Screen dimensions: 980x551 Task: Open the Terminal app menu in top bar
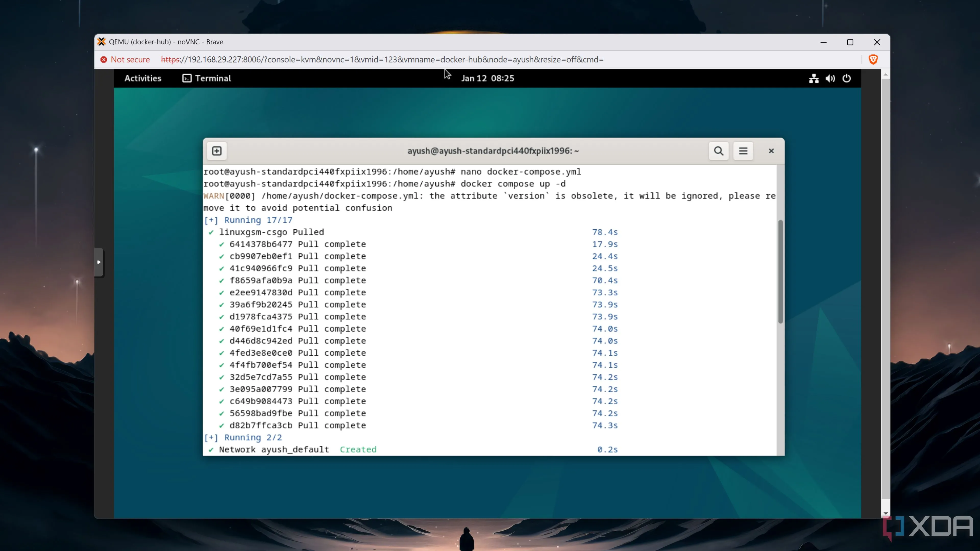point(206,78)
